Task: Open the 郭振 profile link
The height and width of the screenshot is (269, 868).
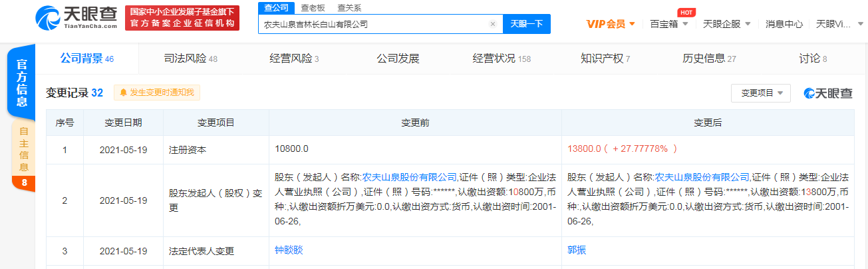Action: click(577, 250)
